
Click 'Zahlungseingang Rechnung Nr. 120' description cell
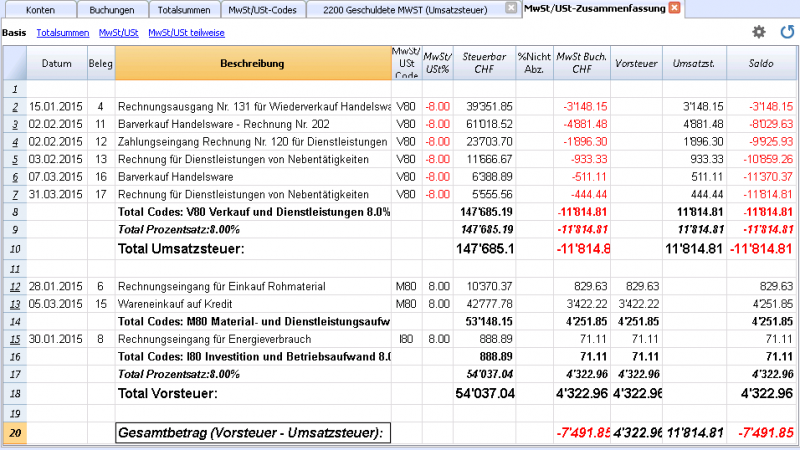point(253,142)
